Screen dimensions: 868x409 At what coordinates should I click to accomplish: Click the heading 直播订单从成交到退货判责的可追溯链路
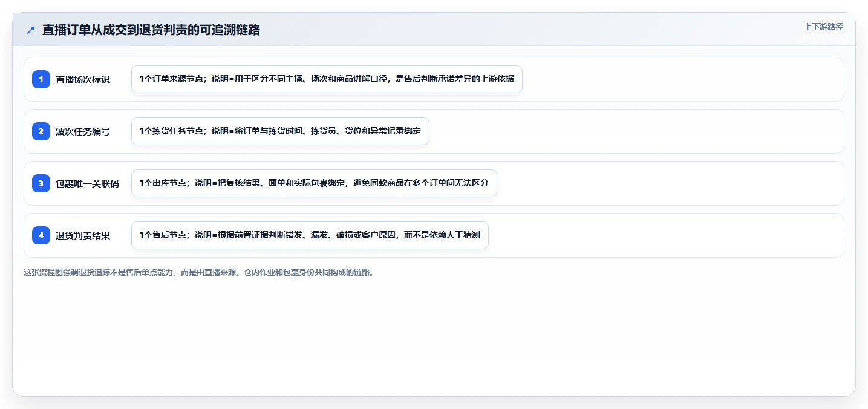click(151, 30)
